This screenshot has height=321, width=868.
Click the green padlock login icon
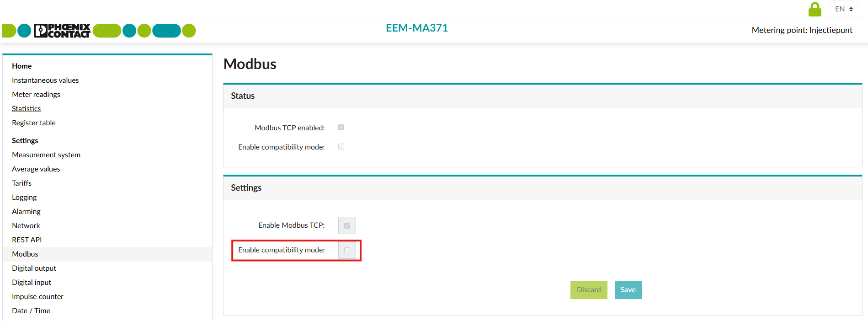tap(815, 9)
